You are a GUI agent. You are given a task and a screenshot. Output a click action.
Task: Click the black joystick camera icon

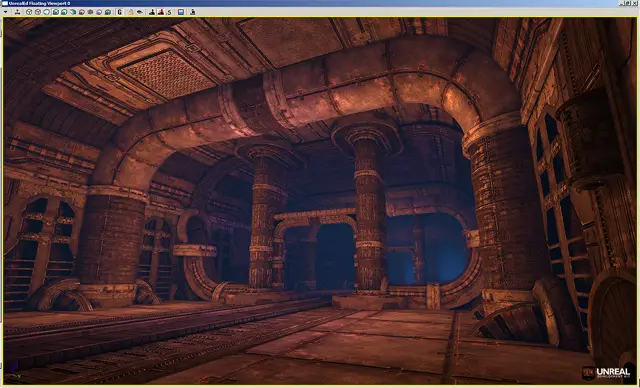coord(152,12)
